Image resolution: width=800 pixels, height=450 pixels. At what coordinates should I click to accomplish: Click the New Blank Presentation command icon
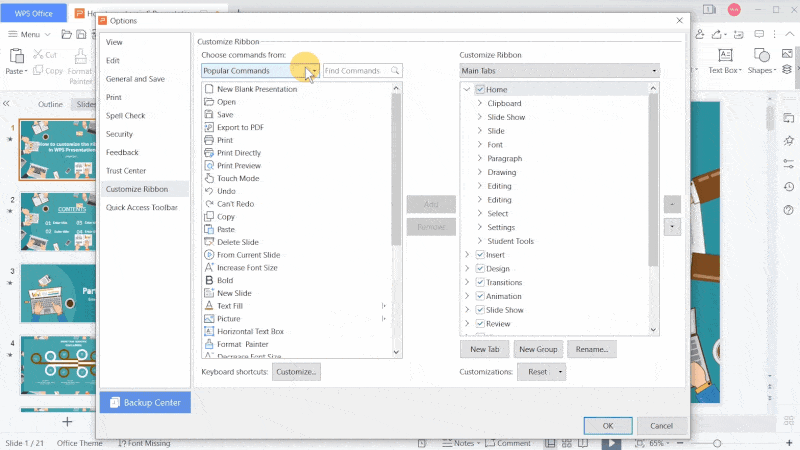coord(209,89)
